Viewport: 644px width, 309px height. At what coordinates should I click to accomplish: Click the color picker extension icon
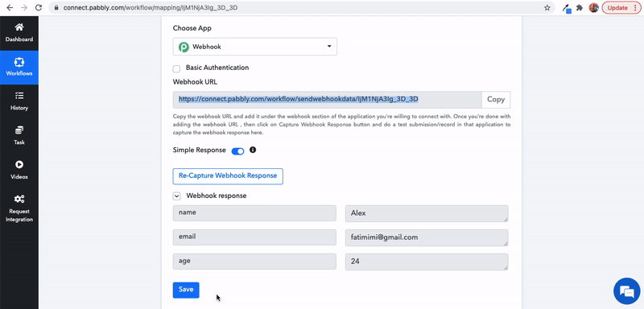coord(567,8)
